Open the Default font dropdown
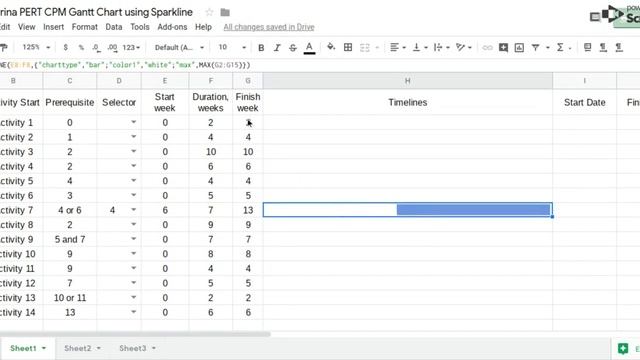Screen dimensions: 640x360 click(179, 47)
